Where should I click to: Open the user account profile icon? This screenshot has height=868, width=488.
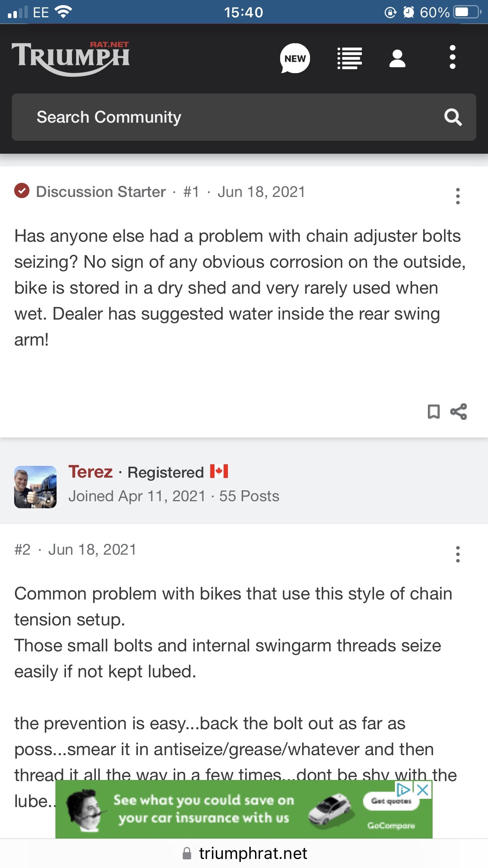[x=397, y=58]
